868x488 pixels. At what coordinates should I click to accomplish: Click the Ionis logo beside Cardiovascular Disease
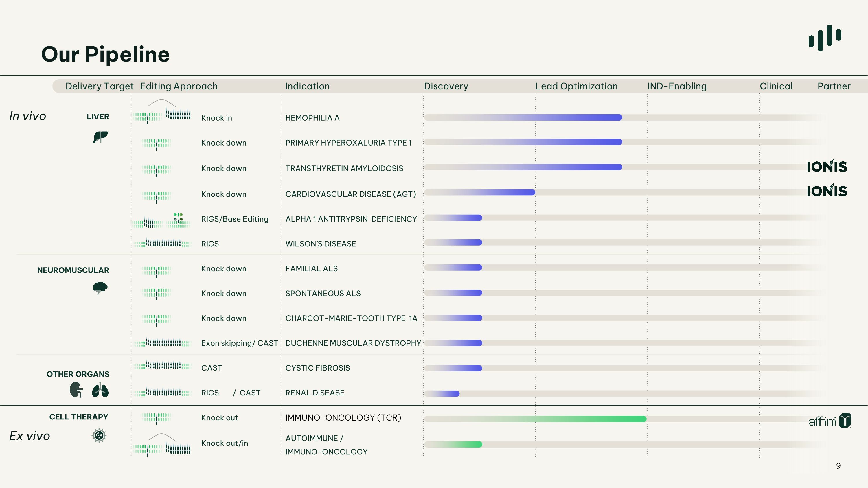coord(827,190)
